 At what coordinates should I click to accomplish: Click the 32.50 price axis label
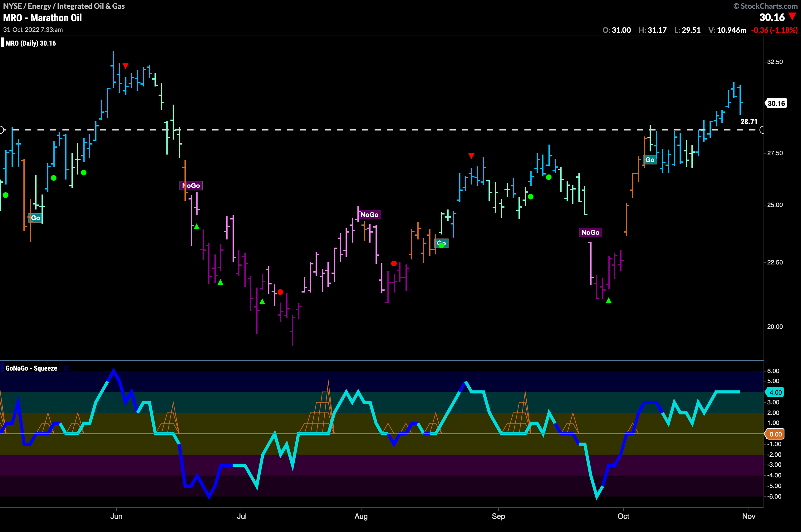775,62
